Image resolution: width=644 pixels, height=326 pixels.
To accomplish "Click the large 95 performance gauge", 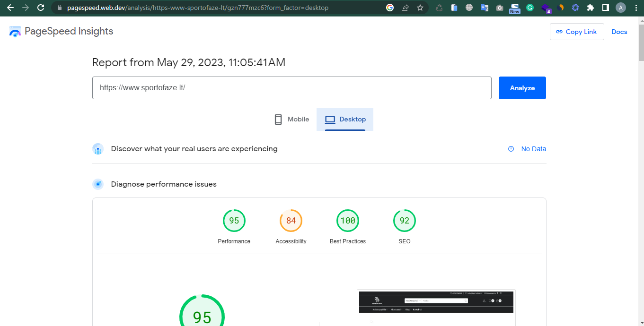I will point(202,310).
